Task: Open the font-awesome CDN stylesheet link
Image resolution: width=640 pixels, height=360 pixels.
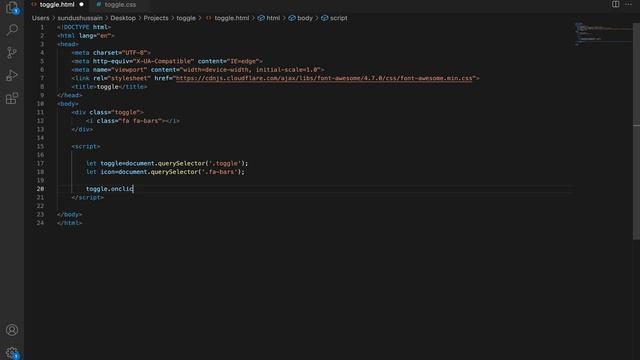Action: pos(324,78)
